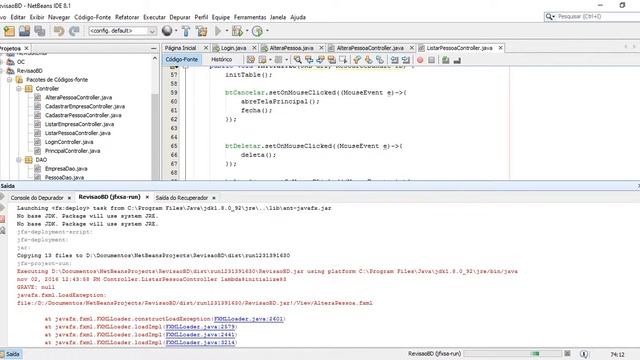The height and width of the screenshot is (360, 640).
Task: Select ListarEmpresaController.java in project tree
Action: coord(80,124)
